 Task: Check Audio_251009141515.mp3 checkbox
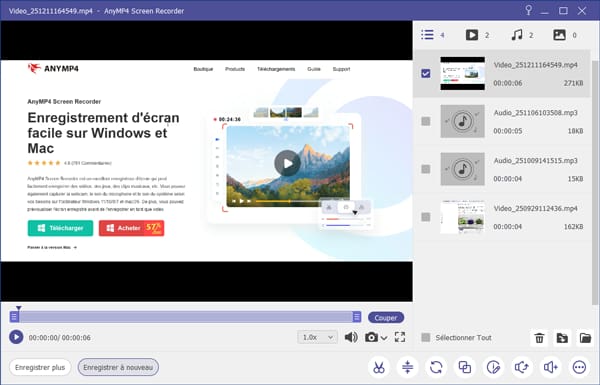coord(426,169)
